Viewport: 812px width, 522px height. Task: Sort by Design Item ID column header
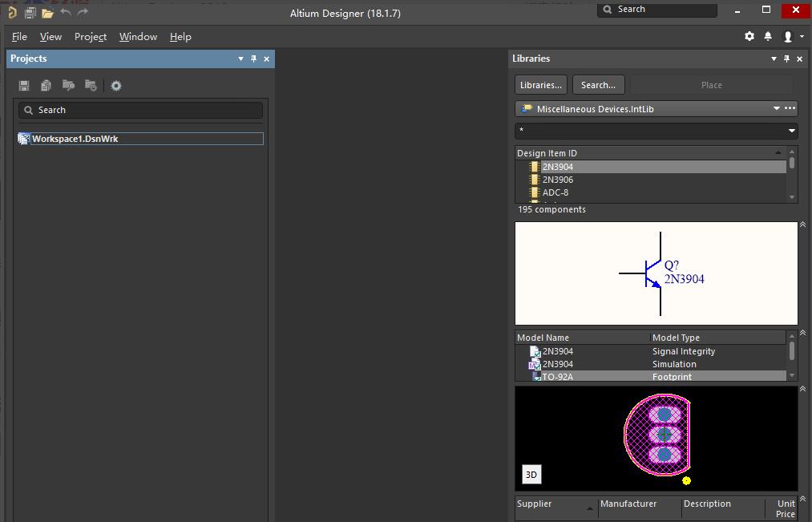(x=651, y=153)
